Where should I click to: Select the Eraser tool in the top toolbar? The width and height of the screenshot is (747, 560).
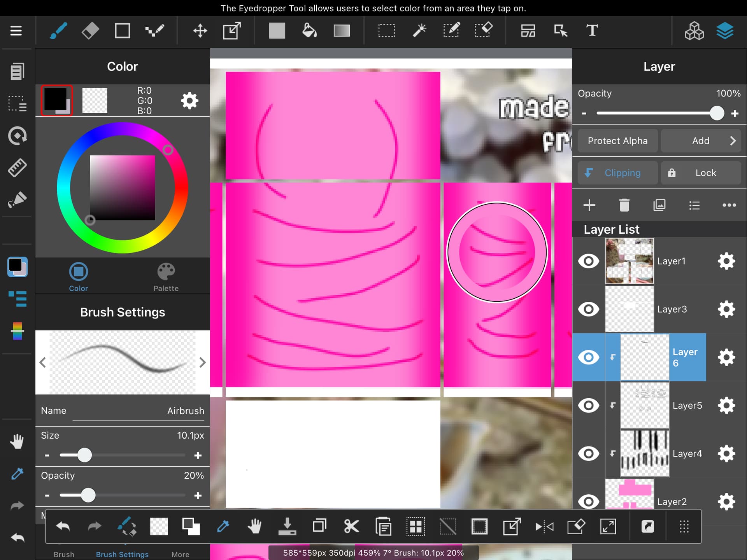point(90,30)
